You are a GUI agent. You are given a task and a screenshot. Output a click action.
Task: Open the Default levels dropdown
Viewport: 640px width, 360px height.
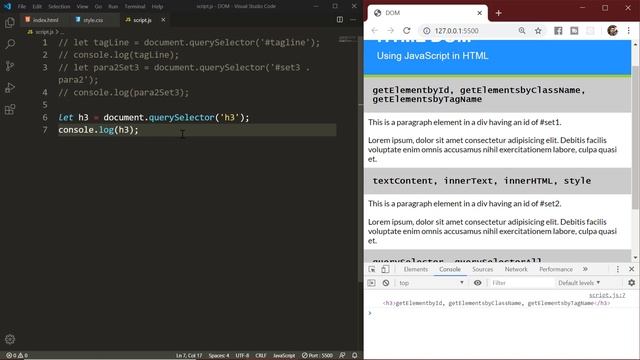click(x=579, y=283)
